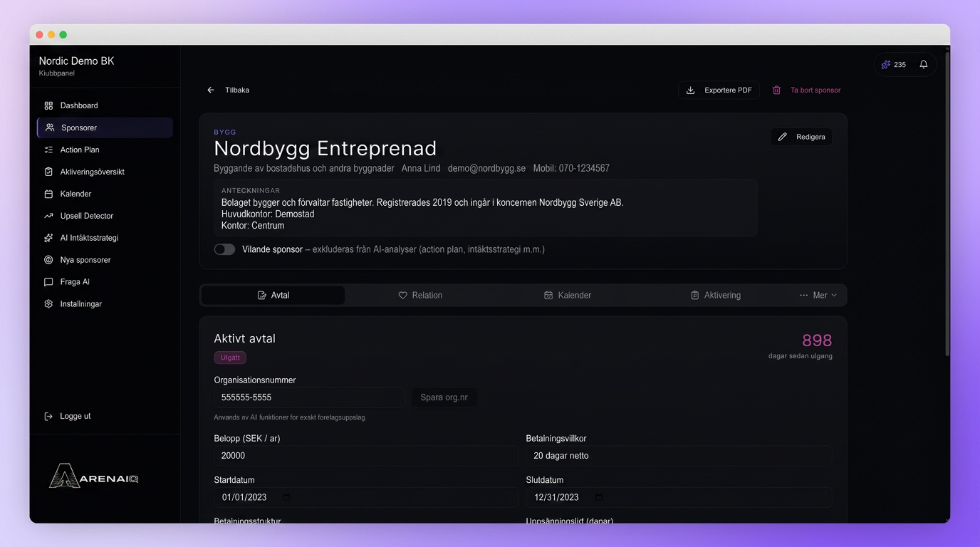Click the download icon on Exportere PDF

pyautogui.click(x=690, y=90)
